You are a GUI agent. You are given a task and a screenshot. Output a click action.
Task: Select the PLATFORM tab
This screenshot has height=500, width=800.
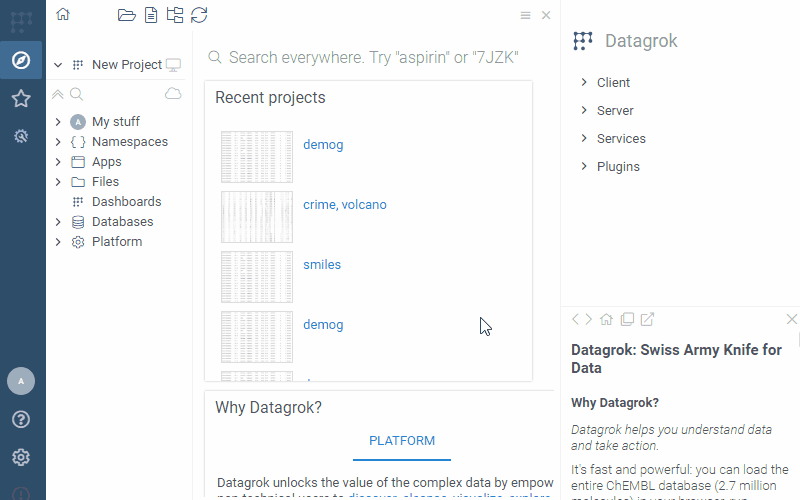coord(402,441)
